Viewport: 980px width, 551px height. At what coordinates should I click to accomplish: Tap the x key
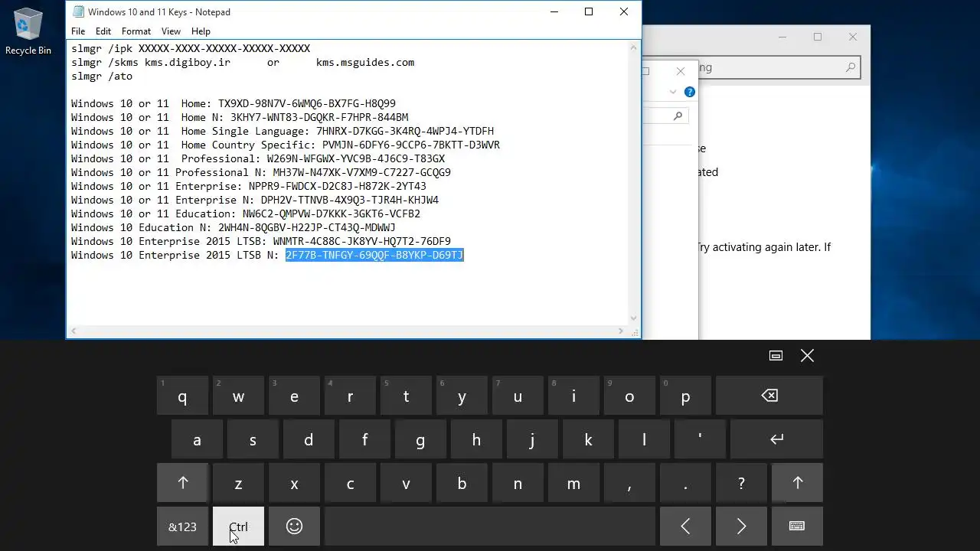[294, 483]
